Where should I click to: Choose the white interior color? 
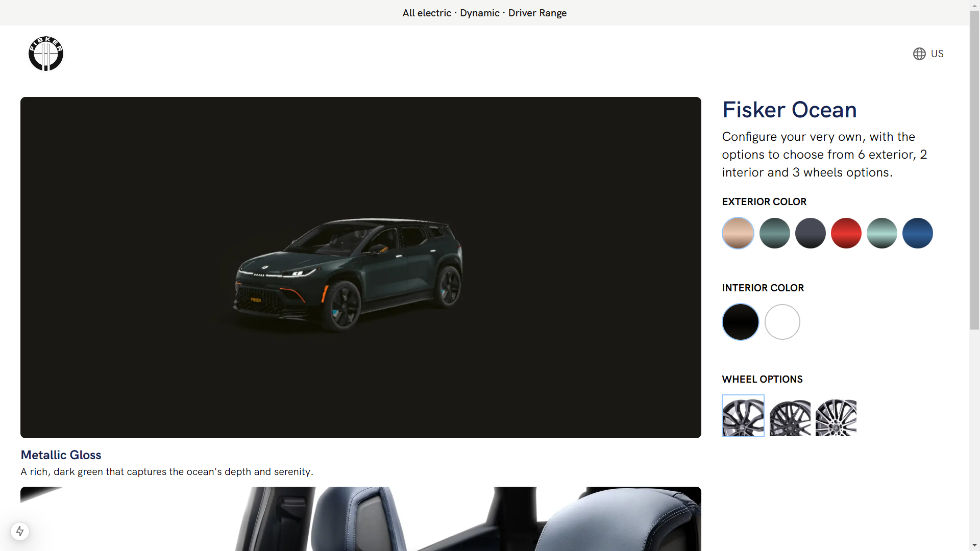click(782, 322)
